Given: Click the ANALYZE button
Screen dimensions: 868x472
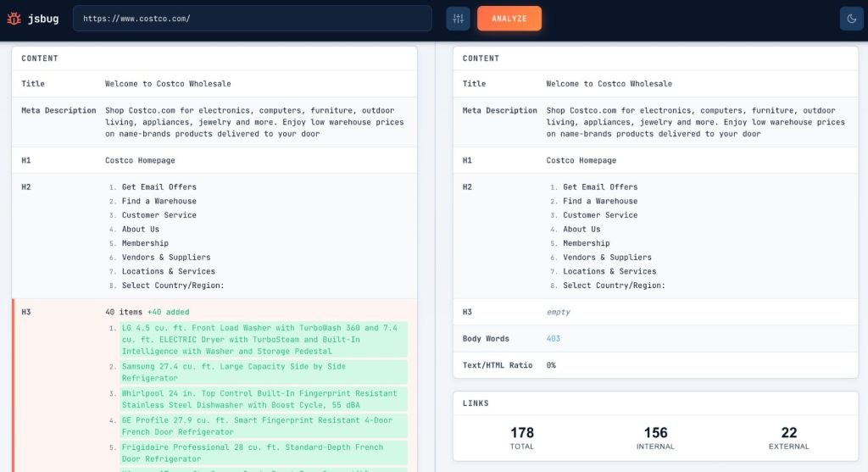Looking at the screenshot, I should click(x=509, y=19).
